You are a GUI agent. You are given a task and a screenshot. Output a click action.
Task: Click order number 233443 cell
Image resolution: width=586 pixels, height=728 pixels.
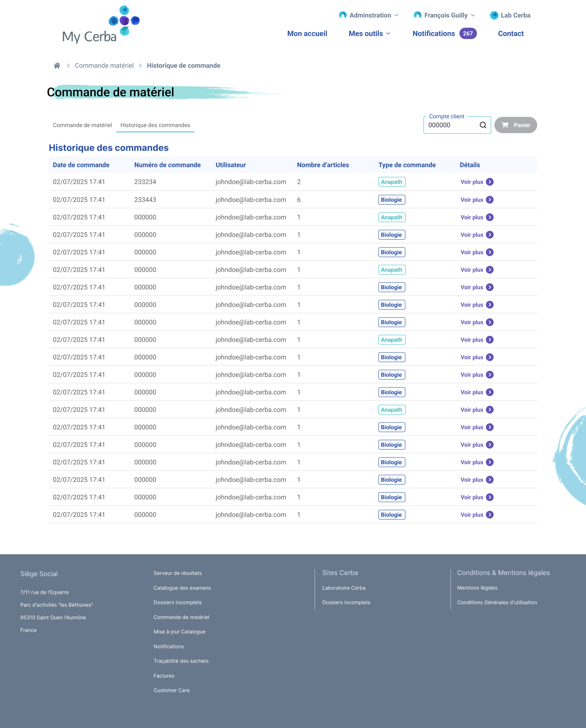pyautogui.click(x=145, y=200)
